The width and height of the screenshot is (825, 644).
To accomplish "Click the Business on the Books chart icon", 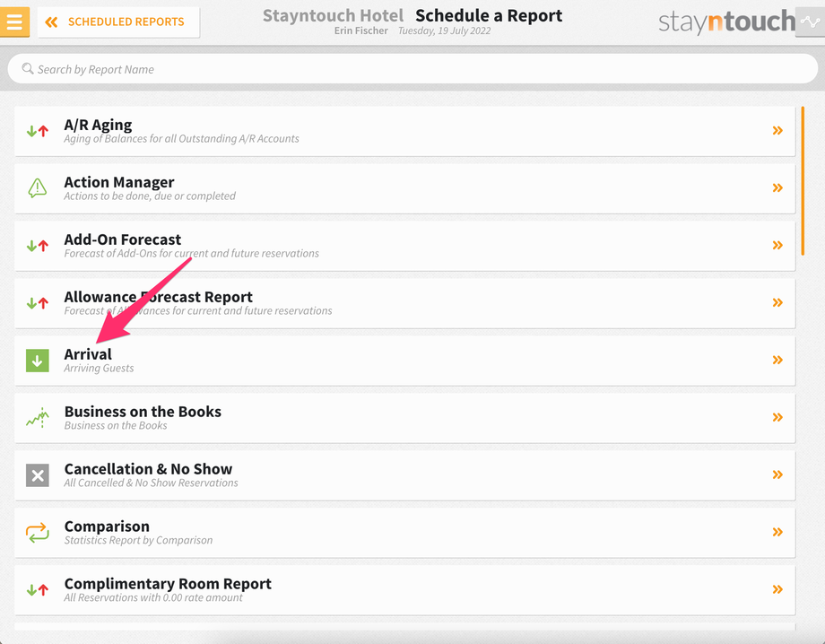I will coord(38,418).
